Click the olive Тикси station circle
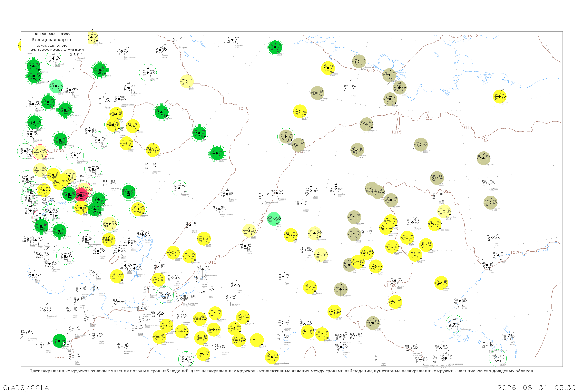588x392 pixels. pyautogui.click(x=399, y=87)
